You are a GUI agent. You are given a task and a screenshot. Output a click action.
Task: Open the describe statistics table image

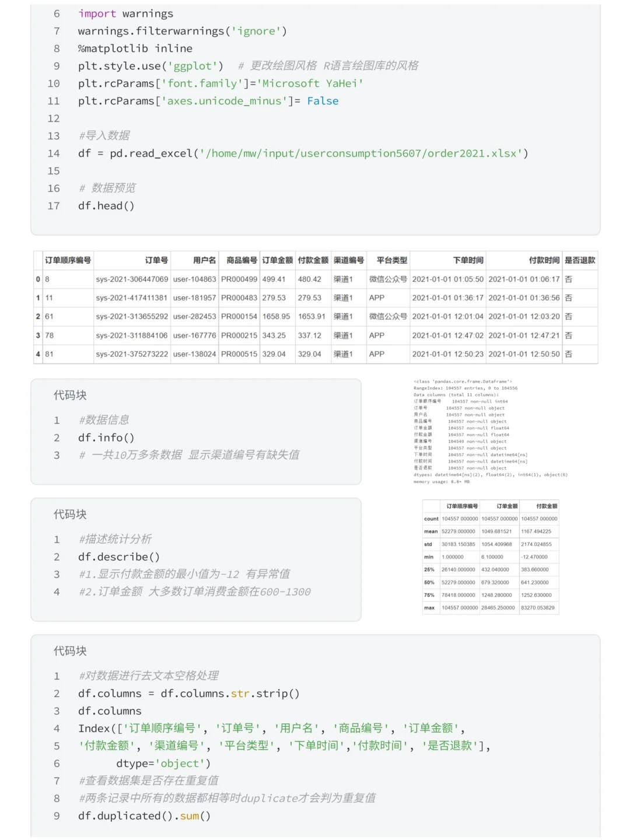click(491, 557)
